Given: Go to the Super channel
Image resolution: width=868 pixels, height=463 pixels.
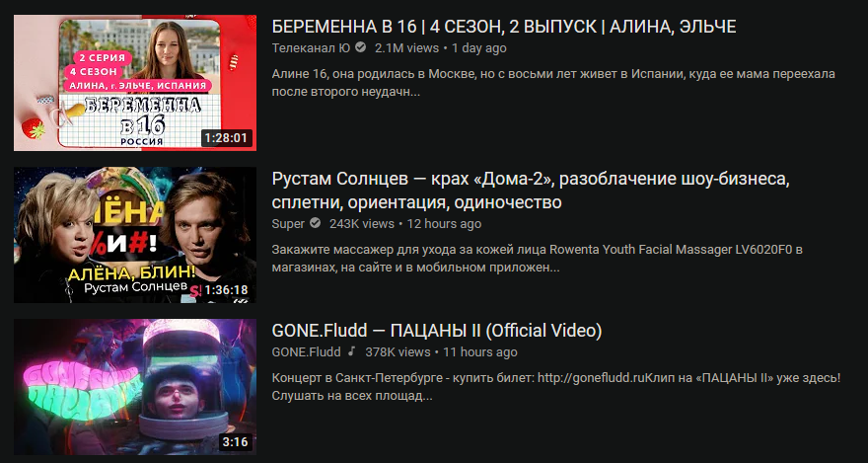Looking at the screenshot, I should point(288,224).
